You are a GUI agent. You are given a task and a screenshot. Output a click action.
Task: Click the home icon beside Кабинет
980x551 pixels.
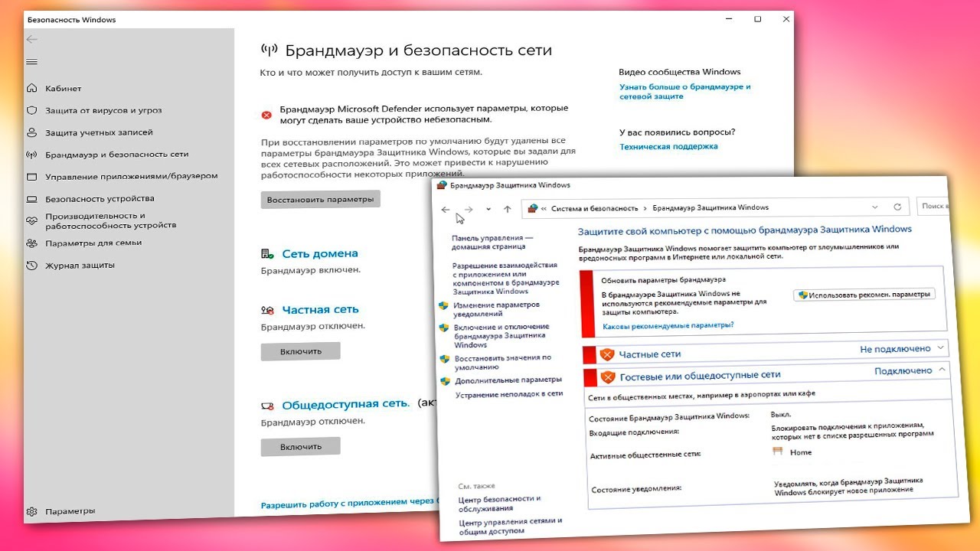point(31,88)
